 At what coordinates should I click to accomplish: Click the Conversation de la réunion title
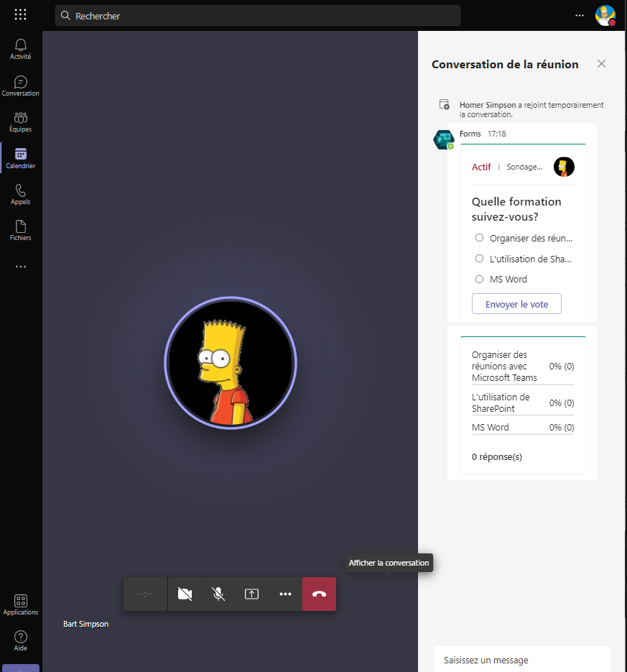click(x=505, y=64)
